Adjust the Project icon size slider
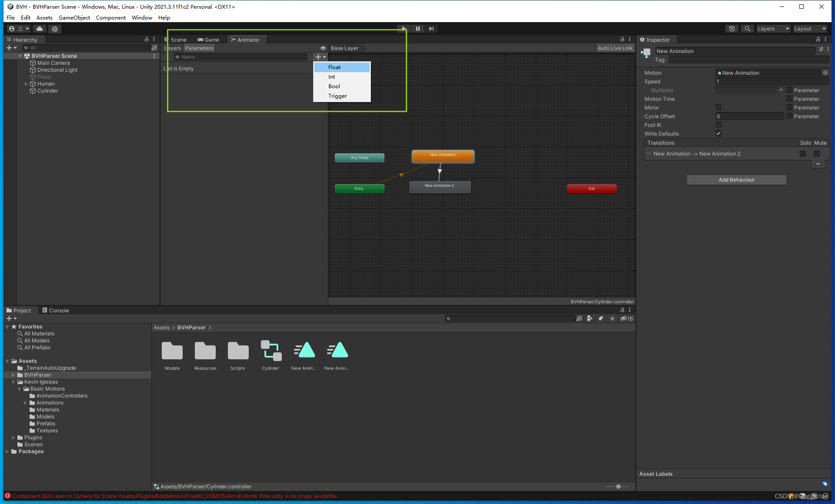 618,487
